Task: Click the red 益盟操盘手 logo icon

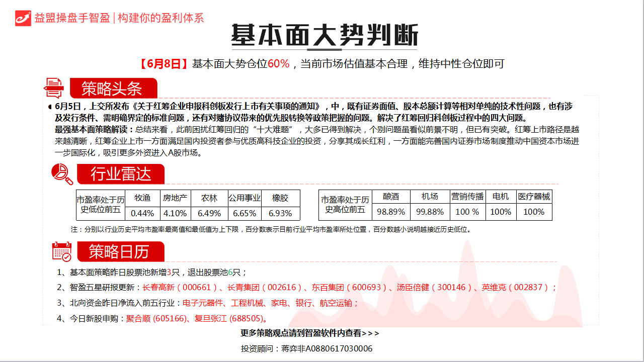Action: [x=23, y=18]
